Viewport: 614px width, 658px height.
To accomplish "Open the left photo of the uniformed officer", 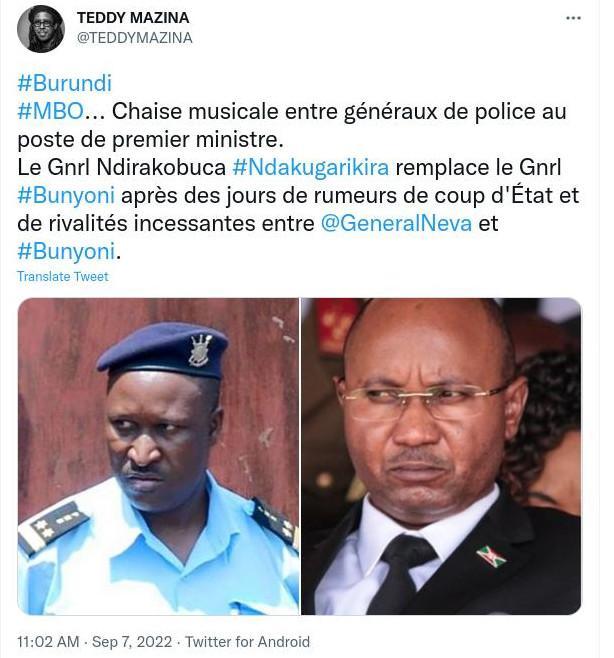I will 158,456.
